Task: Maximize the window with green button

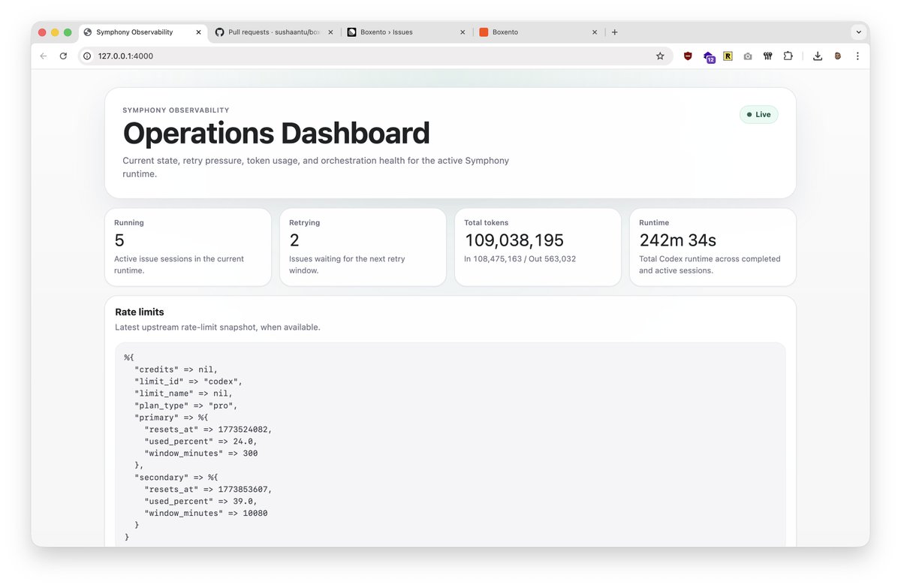Action: click(68, 32)
